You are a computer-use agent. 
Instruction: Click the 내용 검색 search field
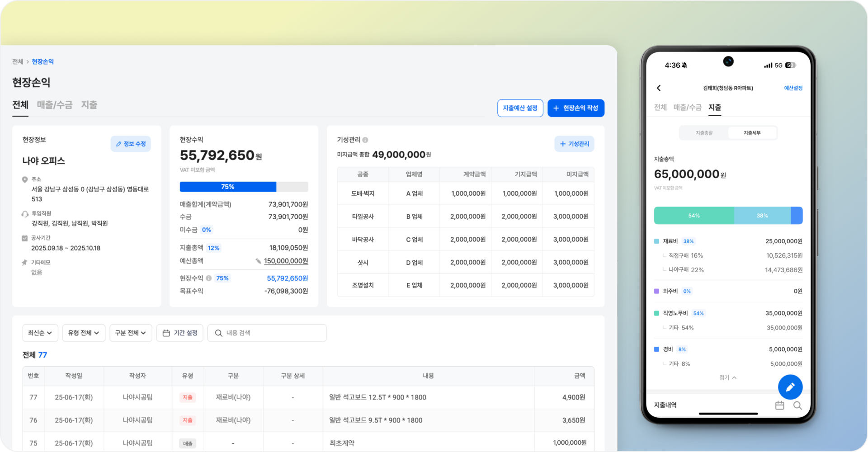click(267, 333)
